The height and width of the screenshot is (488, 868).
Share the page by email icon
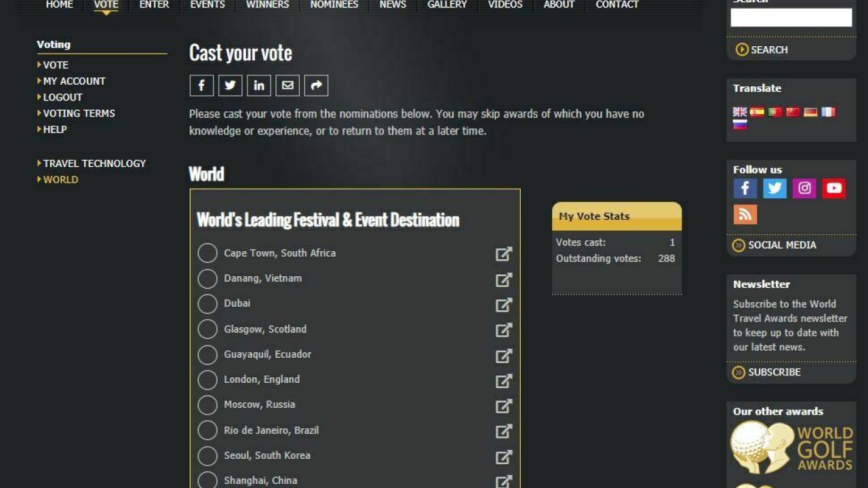(288, 86)
